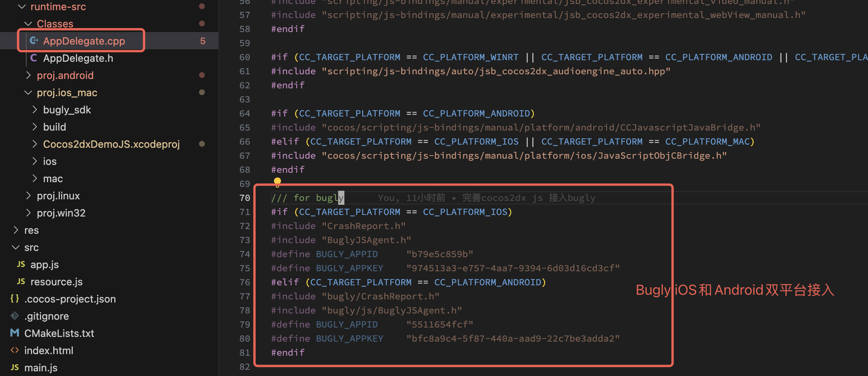Expand the mac folder
The image size is (868, 376).
click(34, 178)
